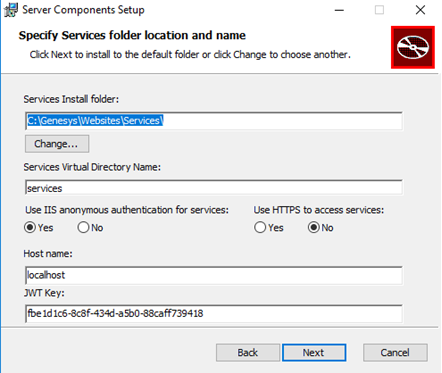This screenshot has width=442, height=373.
Task: Click the 'Use HTTPS to access services:' label
Action: [319, 210]
